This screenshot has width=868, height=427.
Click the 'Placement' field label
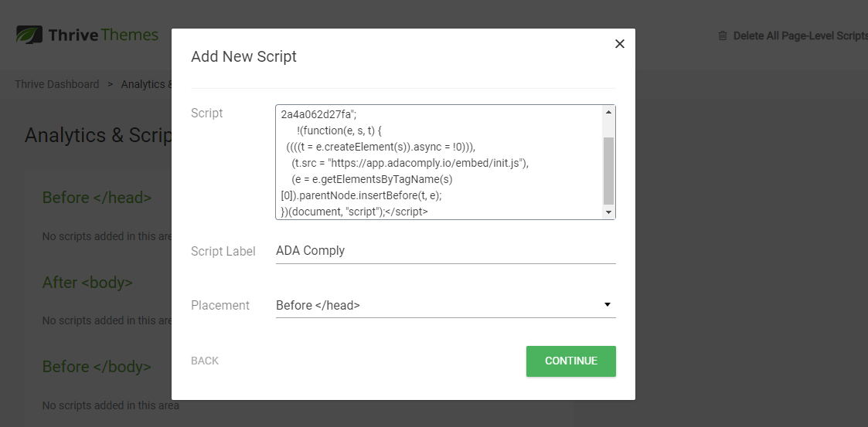tap(220, 305)
